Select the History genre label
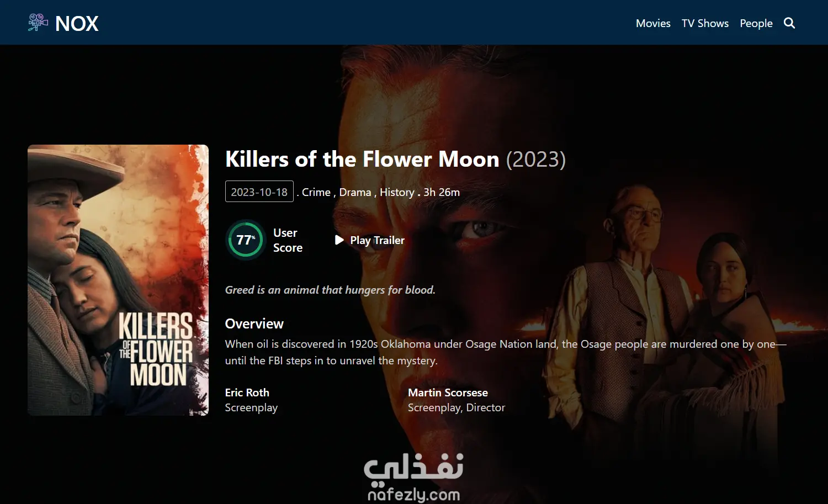This screenshot has height=504, width=828. point(397,192)
